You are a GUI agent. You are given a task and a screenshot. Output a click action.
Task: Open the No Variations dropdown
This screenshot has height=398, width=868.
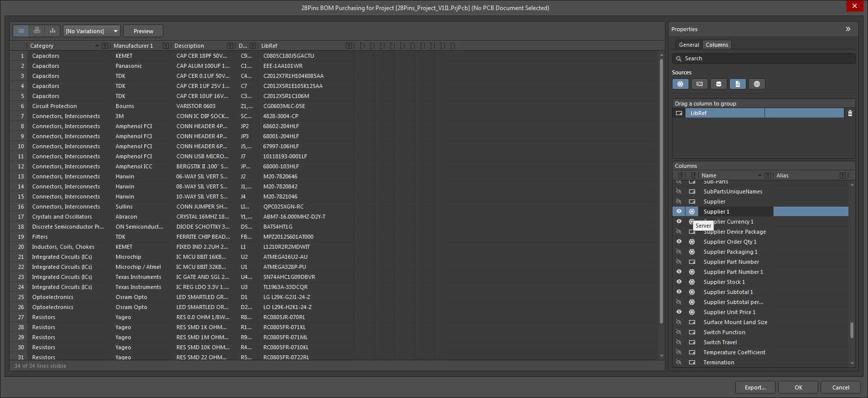point(91,31)
